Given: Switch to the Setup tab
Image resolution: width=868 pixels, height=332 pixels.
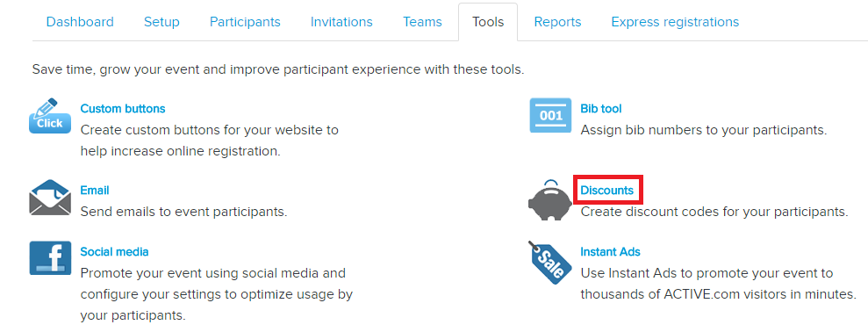Looking at the screenshot, I should pyautogui.click(x=161, y=22).
